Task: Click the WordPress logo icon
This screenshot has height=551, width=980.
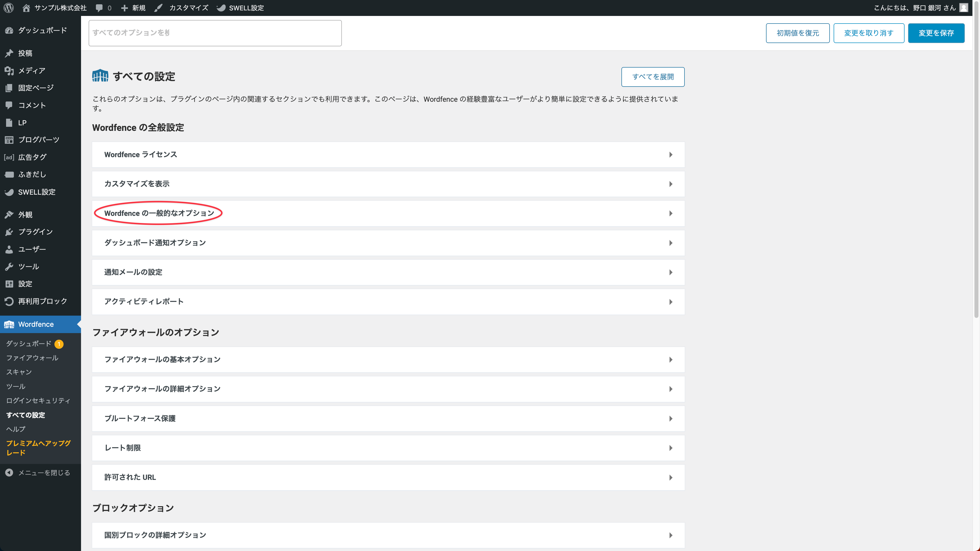Action: pyautogui.click(x=8, y=8)
